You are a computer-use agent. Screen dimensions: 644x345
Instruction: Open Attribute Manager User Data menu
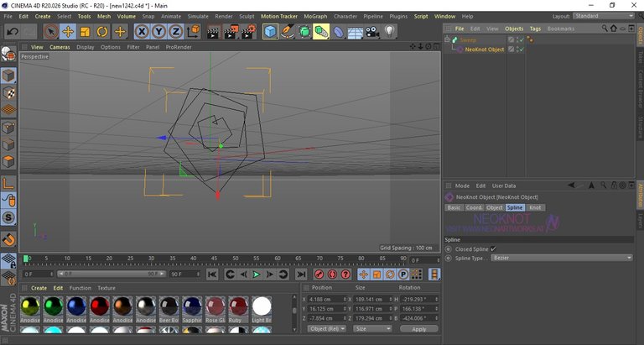(x=504, y=186)
